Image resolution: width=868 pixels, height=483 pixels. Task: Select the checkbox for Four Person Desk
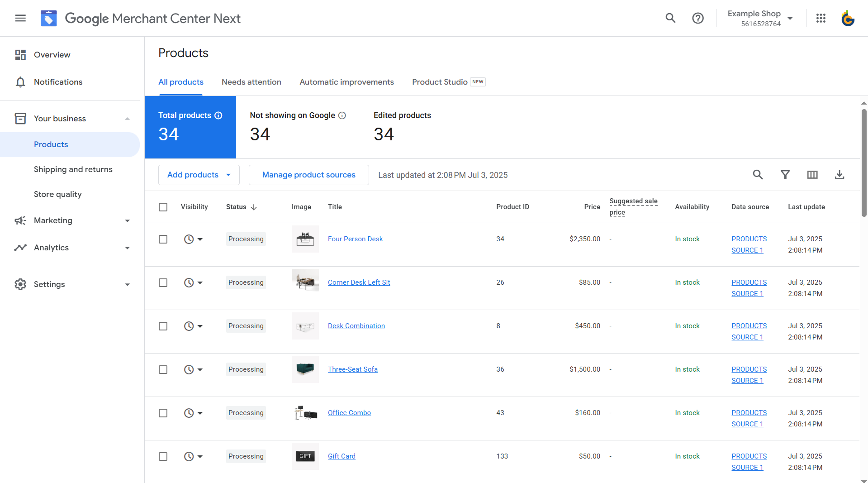click(x=163, y=239)
